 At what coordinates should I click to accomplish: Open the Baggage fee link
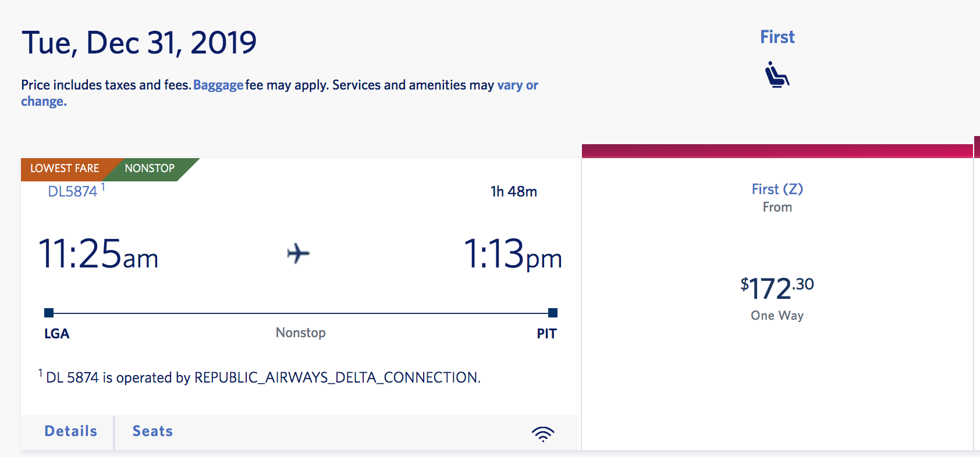point(218,85)
